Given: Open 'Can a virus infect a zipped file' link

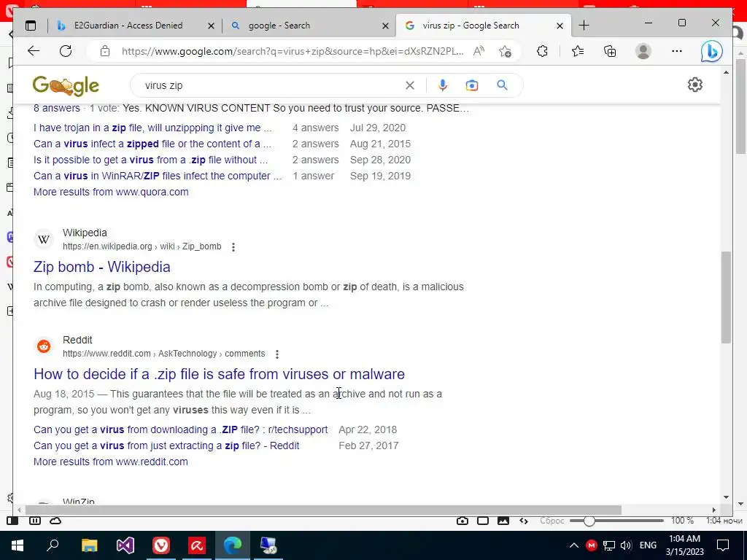Looking at the screenshot, I should tap(152, 144).
